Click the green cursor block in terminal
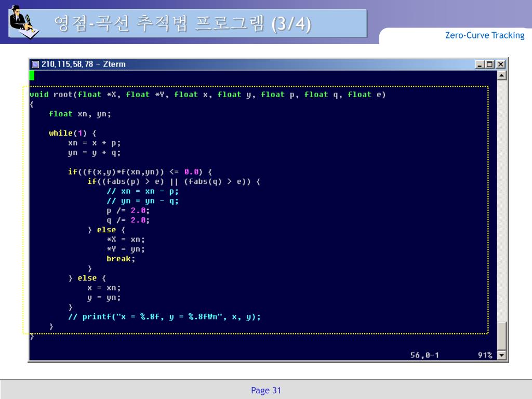The height and width of the screenshot is (399, 532). 32,76
